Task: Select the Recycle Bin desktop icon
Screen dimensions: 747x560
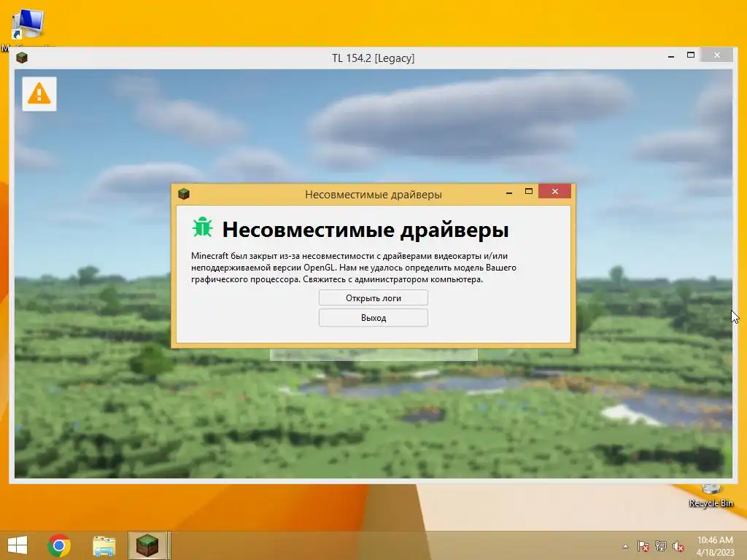Action: pyautogui.click(x=711, y=495)
